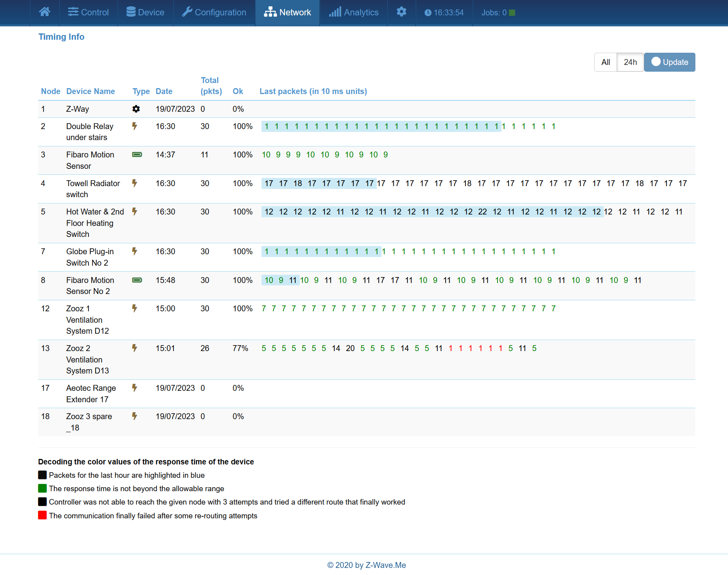Click battery icon for Fibaro Motion Sensor

137,155
